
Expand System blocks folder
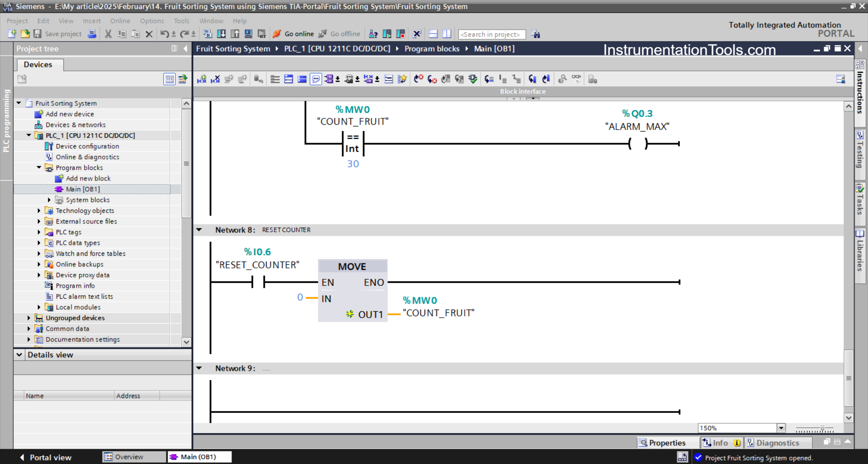49,200
